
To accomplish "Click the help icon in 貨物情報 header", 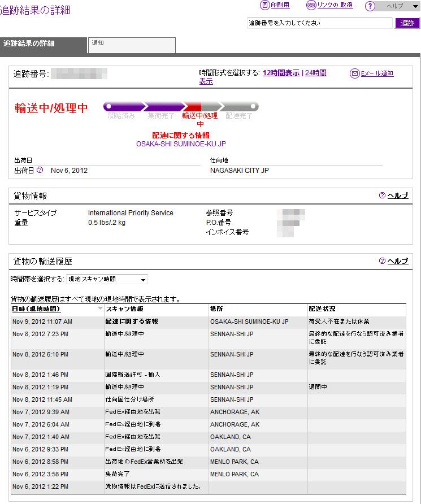I will pos(382,195).
